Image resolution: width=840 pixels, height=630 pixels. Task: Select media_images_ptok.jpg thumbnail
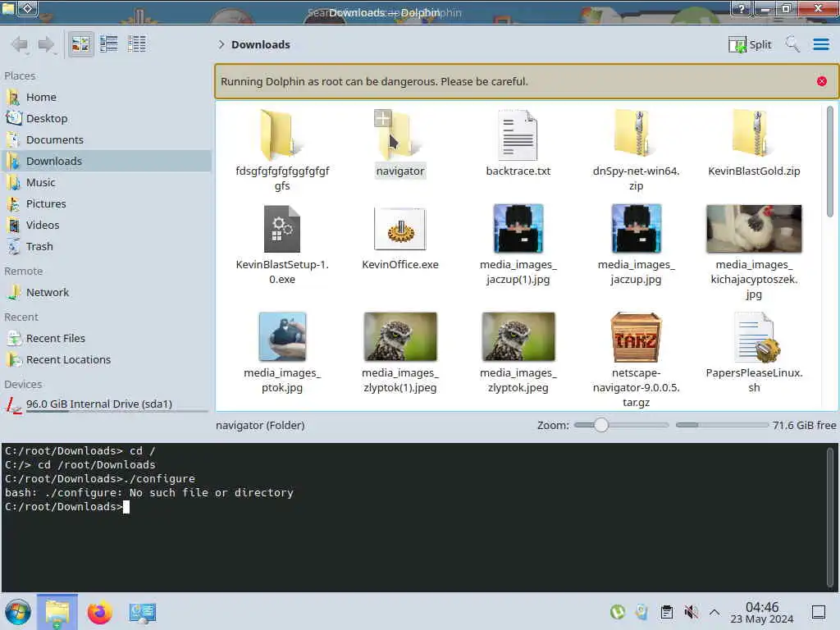coord(282,336)
